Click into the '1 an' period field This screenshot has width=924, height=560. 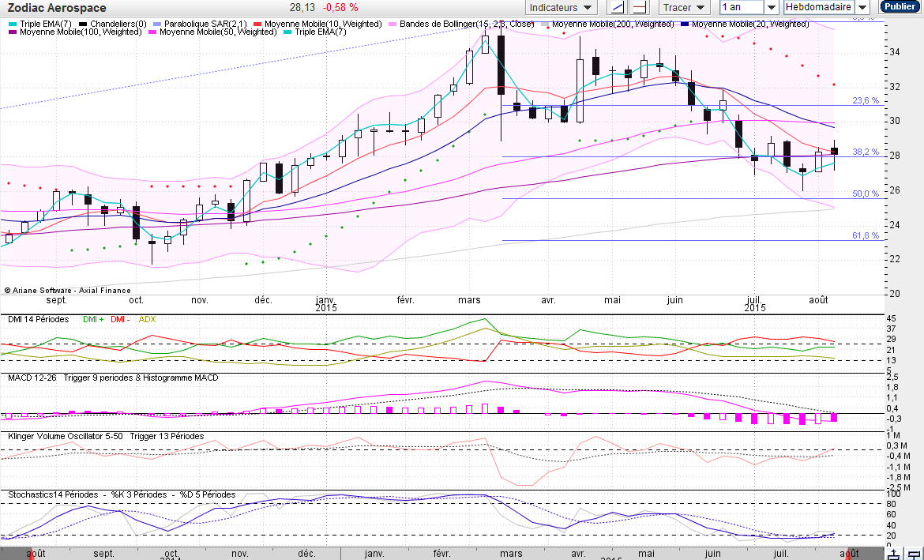(x=742, y=8)
